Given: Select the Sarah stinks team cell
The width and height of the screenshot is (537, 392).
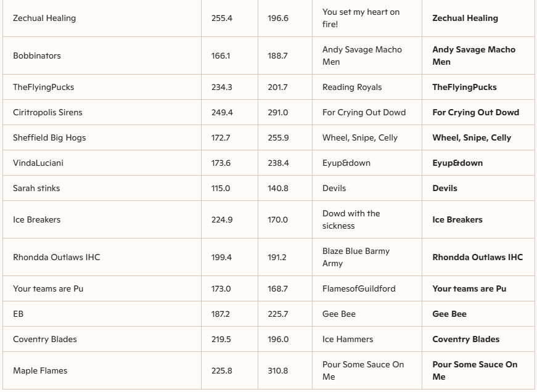Looking at the screenshot, I should [x=36, y=188].
